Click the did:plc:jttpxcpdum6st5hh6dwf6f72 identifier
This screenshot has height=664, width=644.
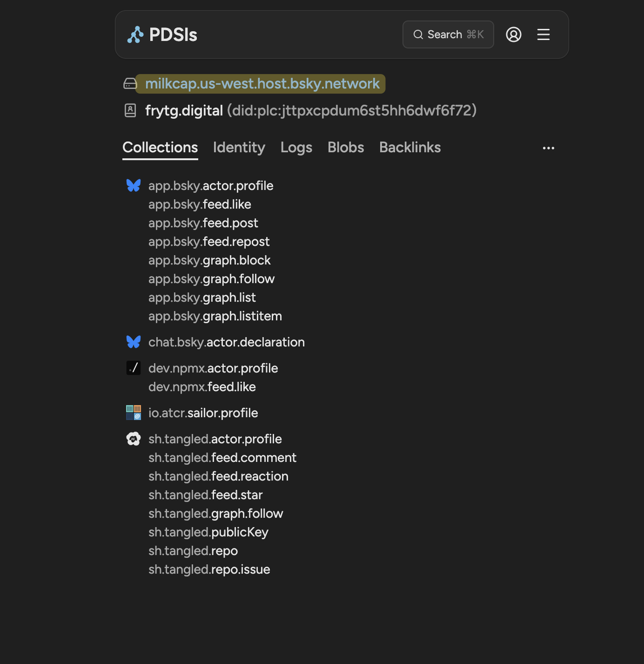pos(352,110)
